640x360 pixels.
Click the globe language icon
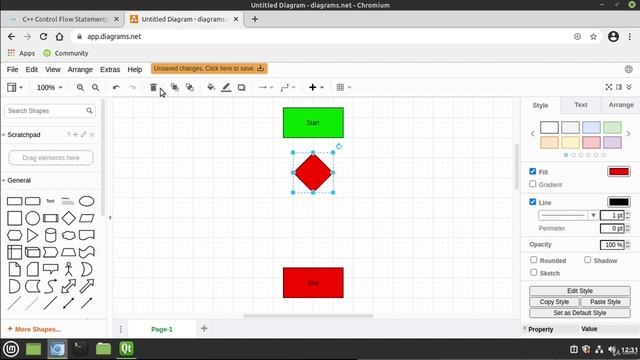coord(629,69)
